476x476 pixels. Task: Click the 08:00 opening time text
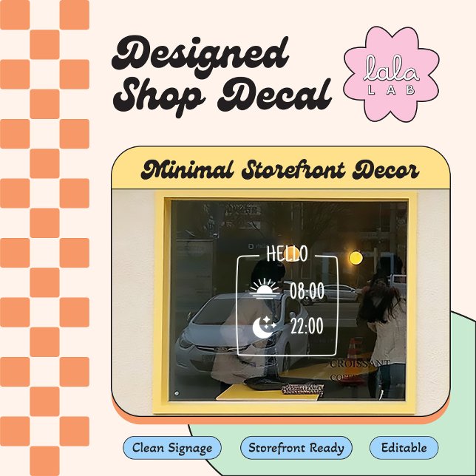tap(307, 290)
